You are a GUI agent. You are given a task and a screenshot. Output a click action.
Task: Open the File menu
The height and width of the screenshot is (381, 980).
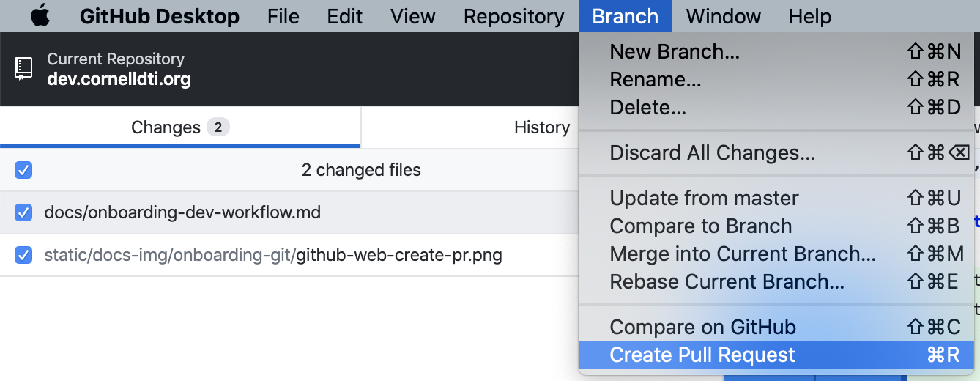coord(283,16)
